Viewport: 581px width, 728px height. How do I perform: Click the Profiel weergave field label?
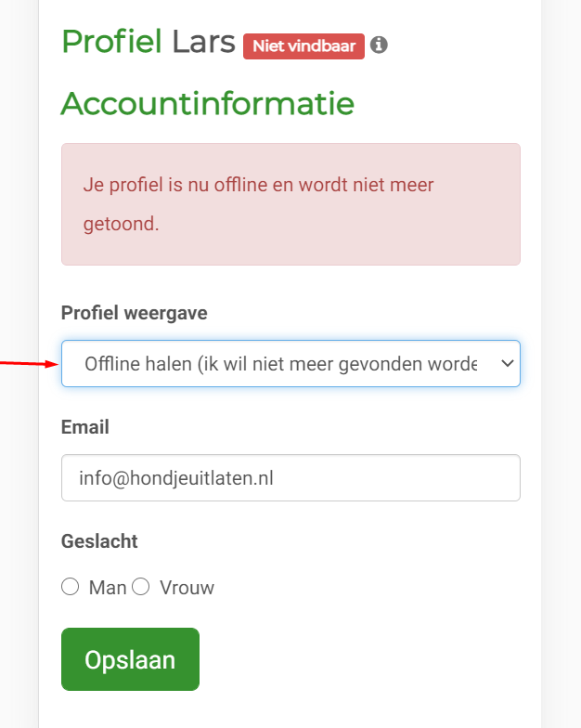click(134, 313)
